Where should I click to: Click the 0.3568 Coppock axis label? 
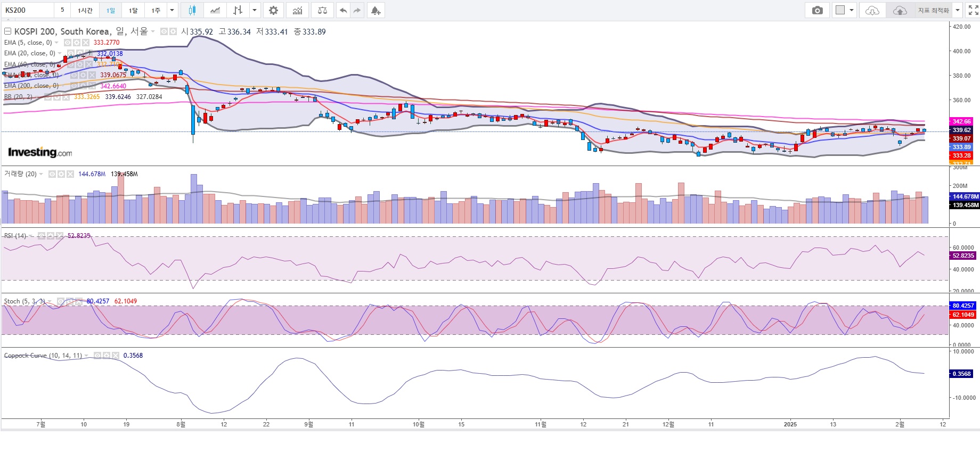coord(961,374)
